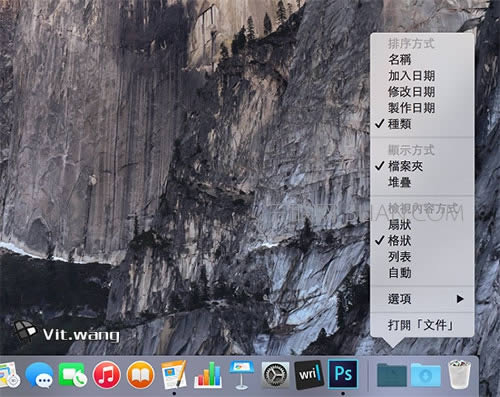
Task: Open the Downloads folder stack
Action: tap(426, 375)
